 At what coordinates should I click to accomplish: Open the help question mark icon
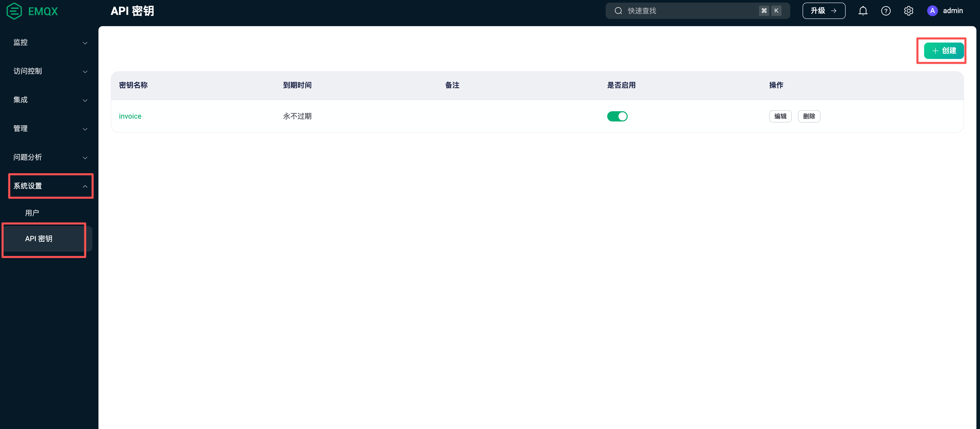886,11
